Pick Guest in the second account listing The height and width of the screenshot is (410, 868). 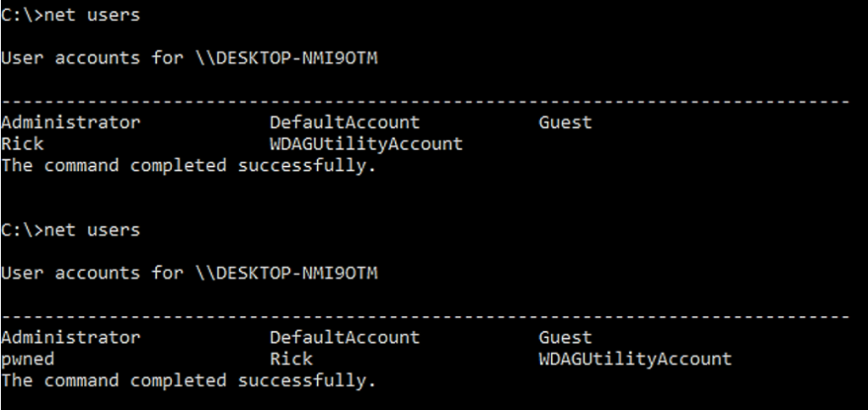coord(565,337)
